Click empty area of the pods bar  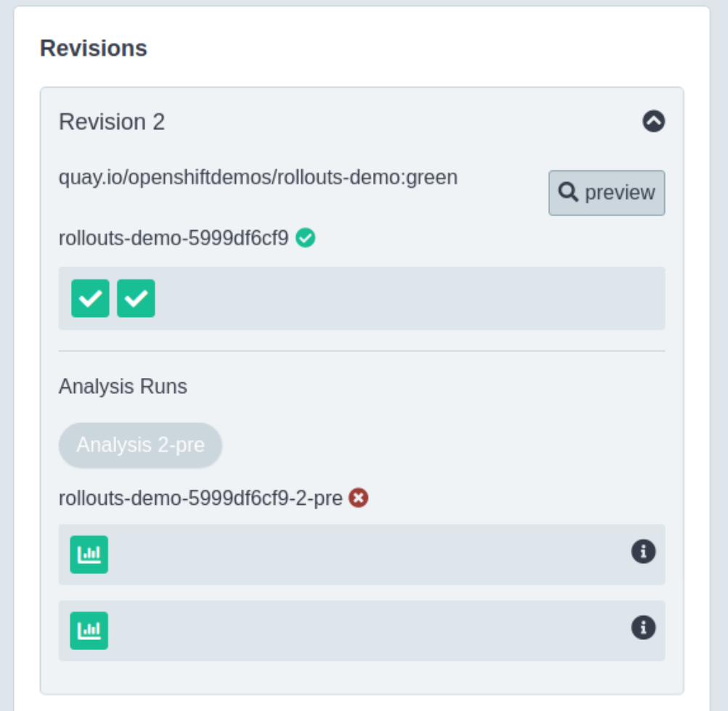coord(406,298)
